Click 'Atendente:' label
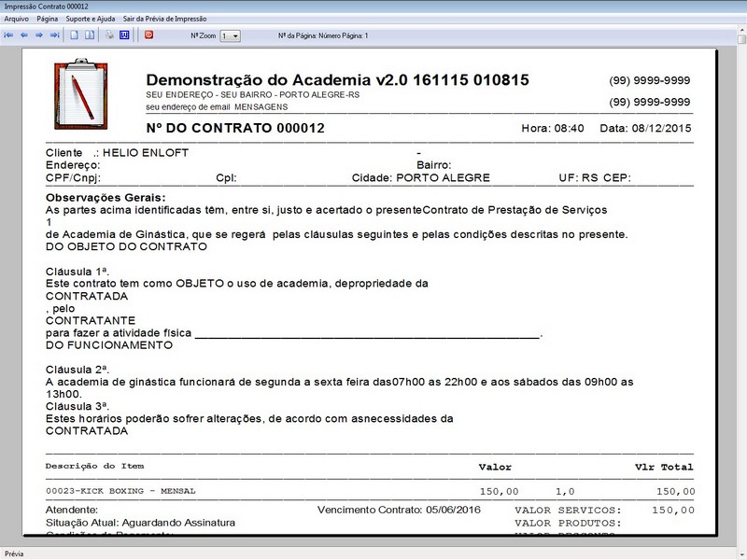 72,510
